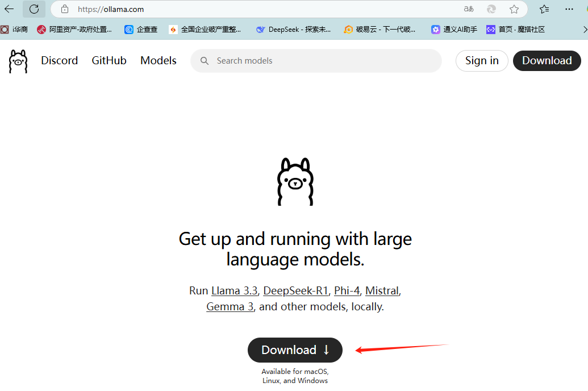
Task: Go to Discord in the navigation
Action: point(59,60)
